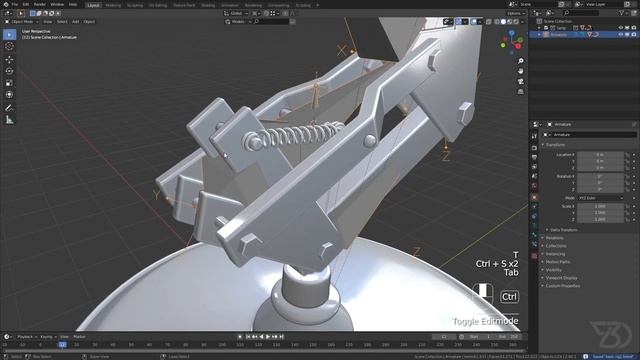Jump to the last frame

pyautogui.click(x=281, y=337)
